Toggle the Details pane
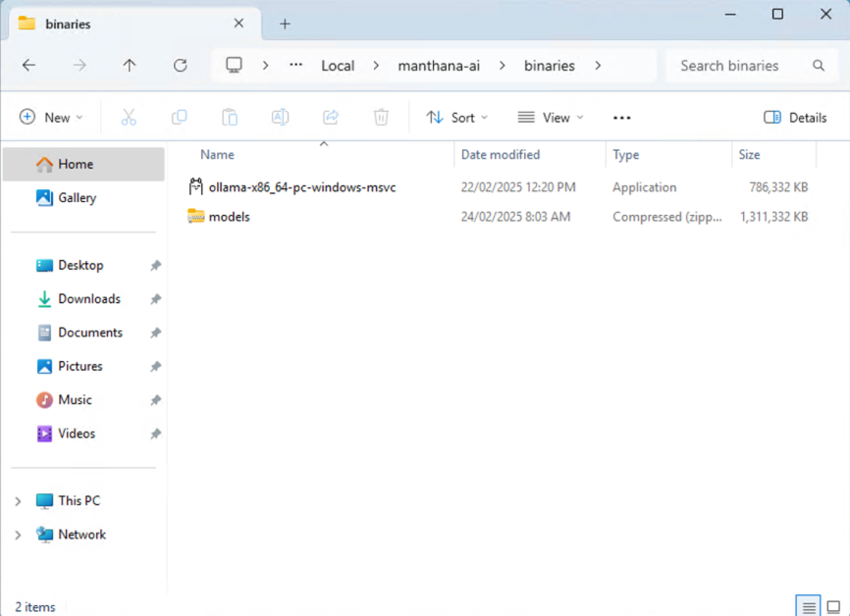Viewport: 850px width, 616px height. (x=795, y=118)
